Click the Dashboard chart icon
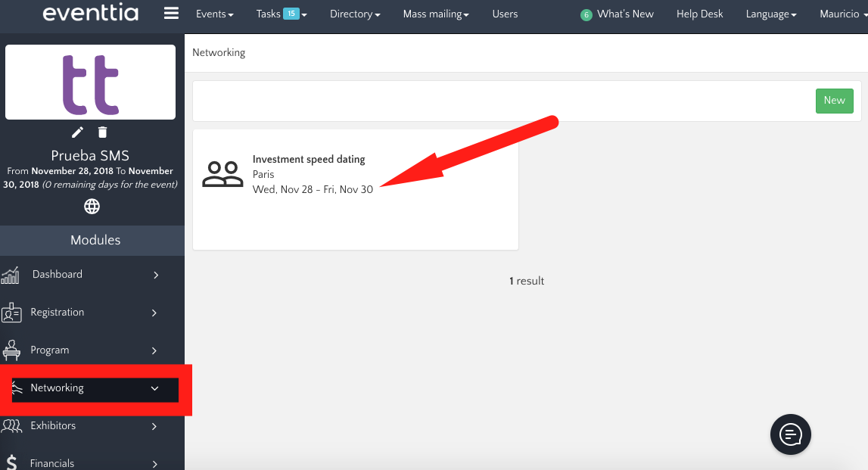This screenshot has width=868, height=470. (11, 275)
